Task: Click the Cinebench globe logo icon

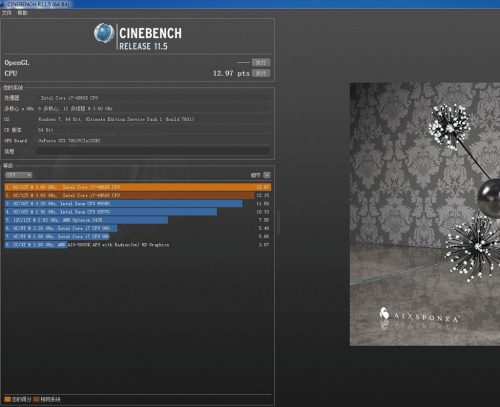Action: (104, 33)
